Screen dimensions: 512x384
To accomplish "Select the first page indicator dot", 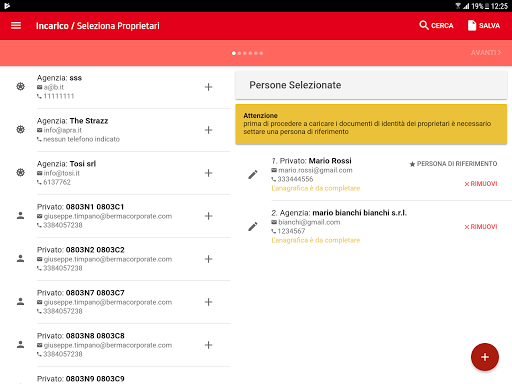I will tap(234, 53).
